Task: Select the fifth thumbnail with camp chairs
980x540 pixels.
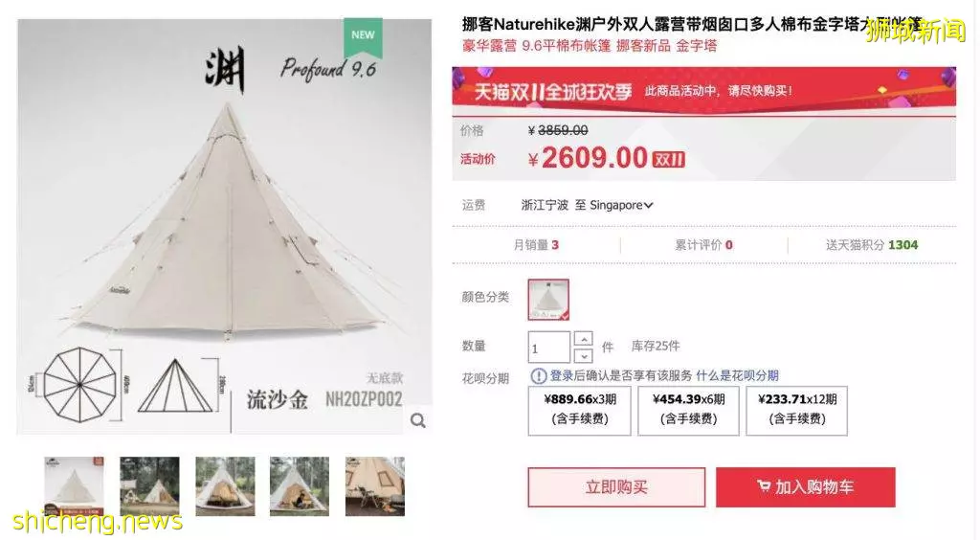Action: click(x=375, y=486)
